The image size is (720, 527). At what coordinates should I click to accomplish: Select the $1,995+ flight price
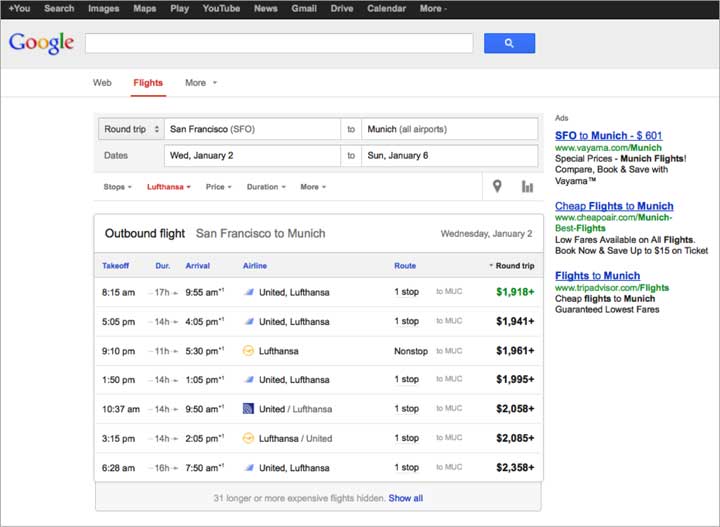515,379
